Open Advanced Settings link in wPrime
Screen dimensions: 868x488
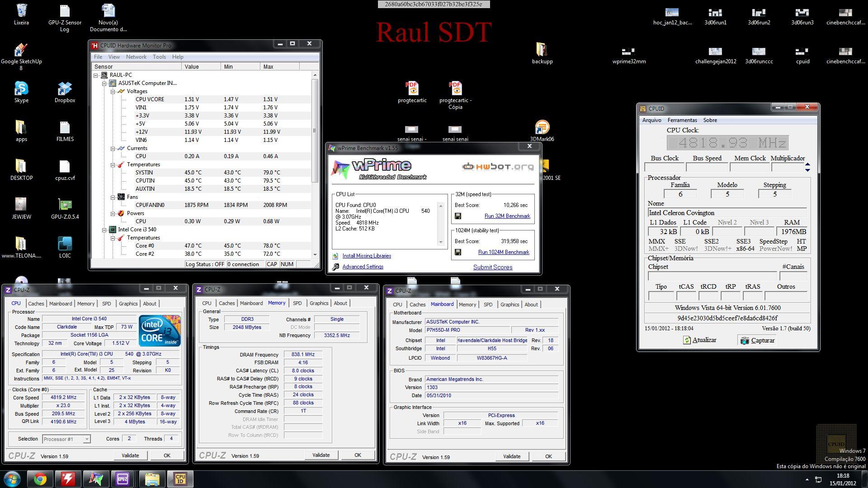[363, 267]
